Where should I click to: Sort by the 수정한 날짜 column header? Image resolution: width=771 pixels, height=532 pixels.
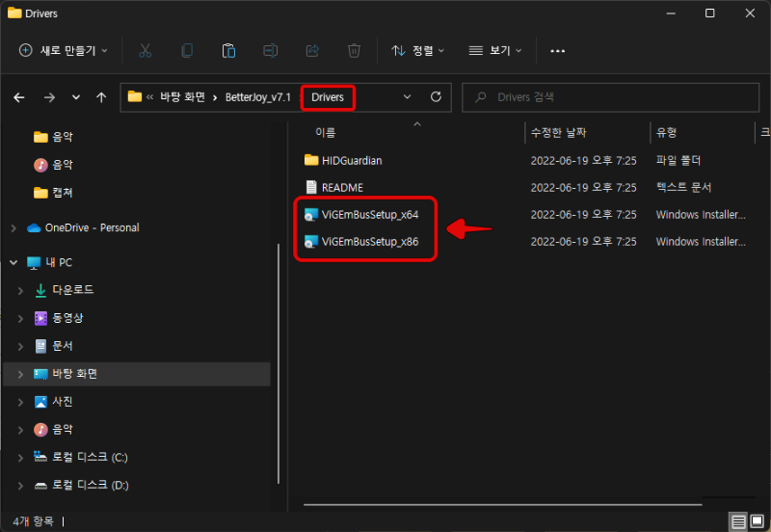(559, 132)
